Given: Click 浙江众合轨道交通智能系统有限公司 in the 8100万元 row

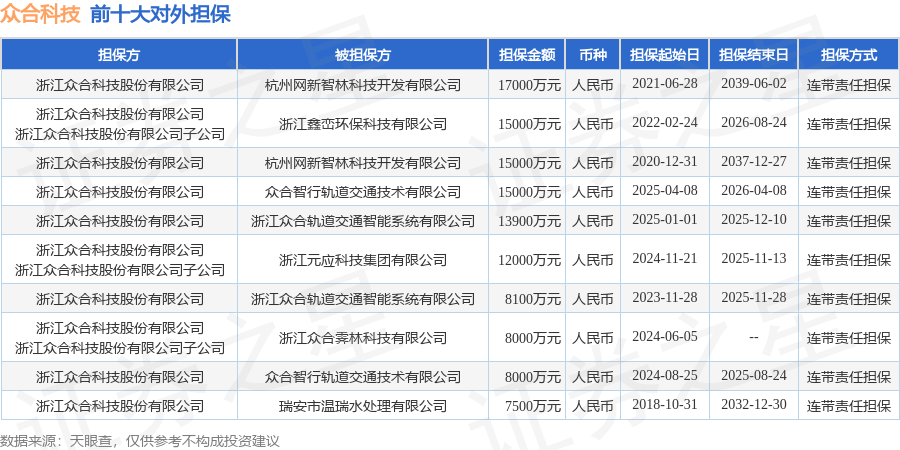Looking at the screenshot, I should point(363,298).
